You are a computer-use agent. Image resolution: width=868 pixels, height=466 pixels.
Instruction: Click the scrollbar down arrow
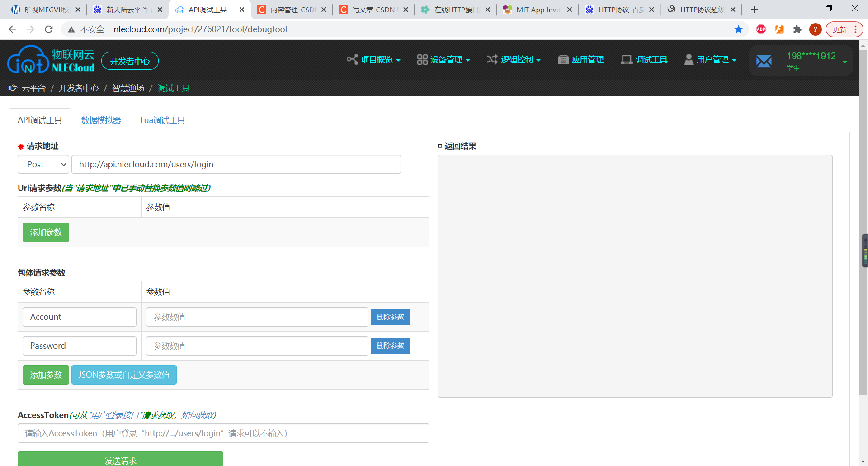[x=863, y=461]
